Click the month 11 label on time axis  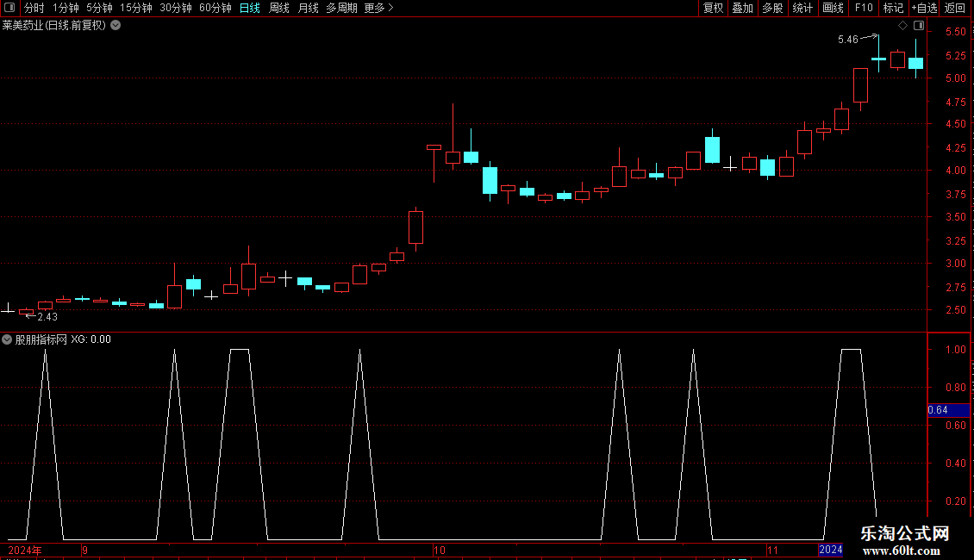(x=772, y=550)
